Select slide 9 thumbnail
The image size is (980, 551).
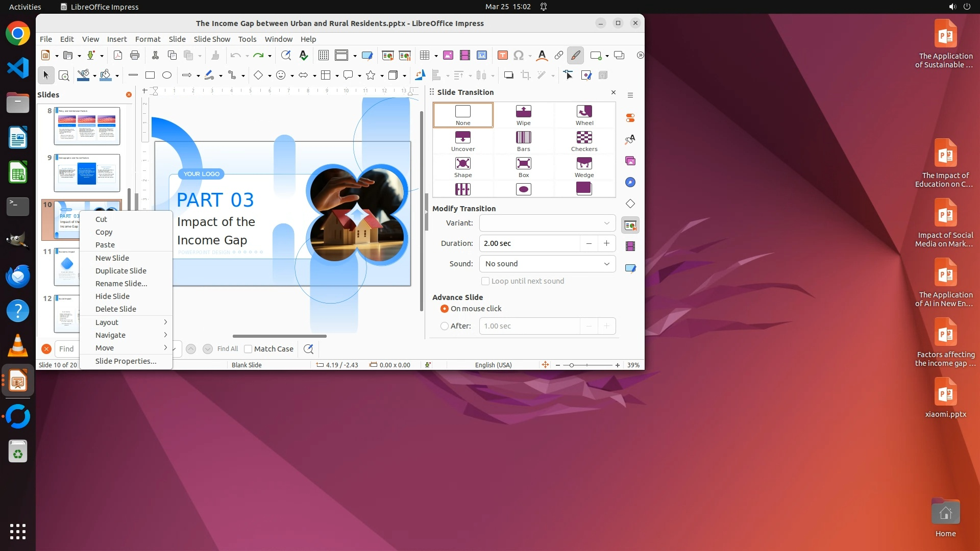click(87, 173)
